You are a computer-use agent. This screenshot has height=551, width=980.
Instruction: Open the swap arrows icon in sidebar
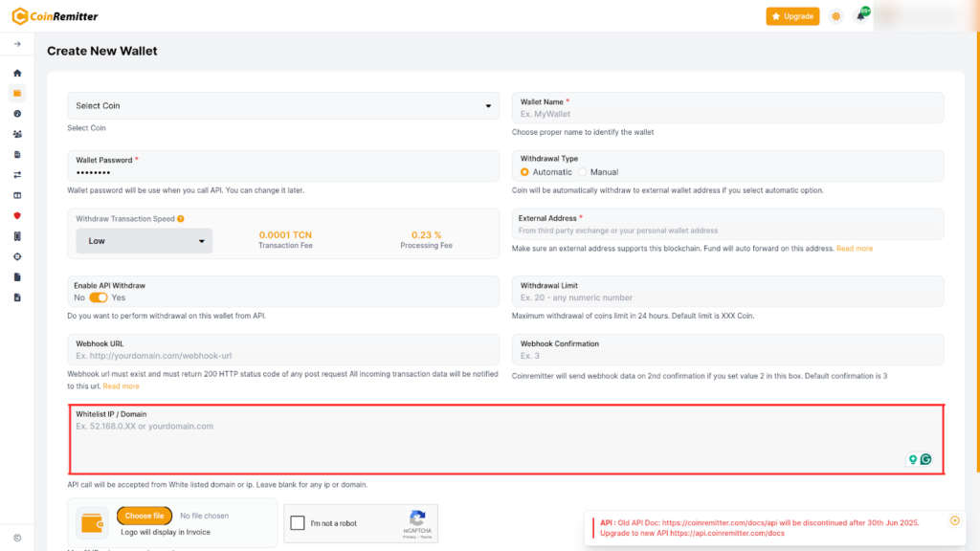17,175
